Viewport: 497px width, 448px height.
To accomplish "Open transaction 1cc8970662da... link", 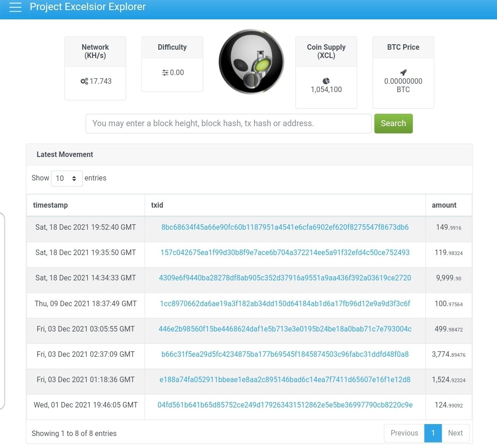I will coord(285,304).
